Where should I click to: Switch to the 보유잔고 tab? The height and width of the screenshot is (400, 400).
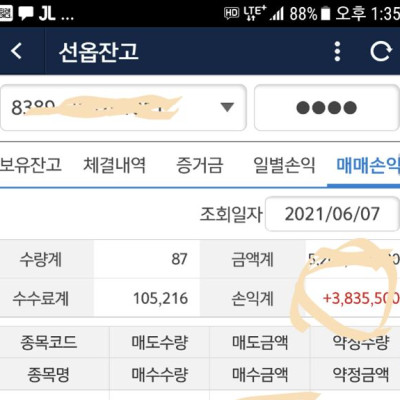(x=30, y=164)
